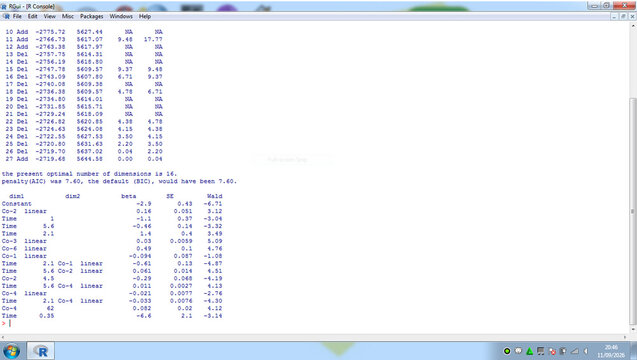Maximize the RGui window

(606, 6)
